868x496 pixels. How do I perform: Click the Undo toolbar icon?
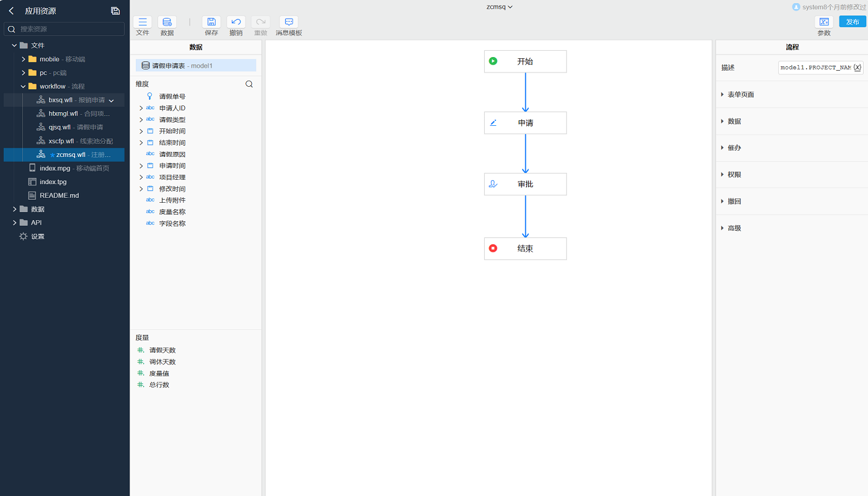(236, 22)
